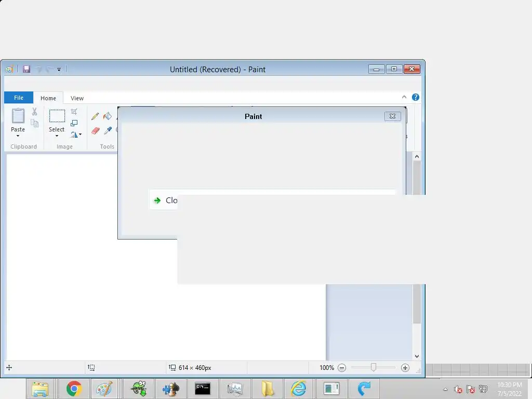The width and height of the screenshot is (532, 399).
Task: Open the blue curved arrow taskbar icon
Action: pyautogui.click(x=364, y=389)
